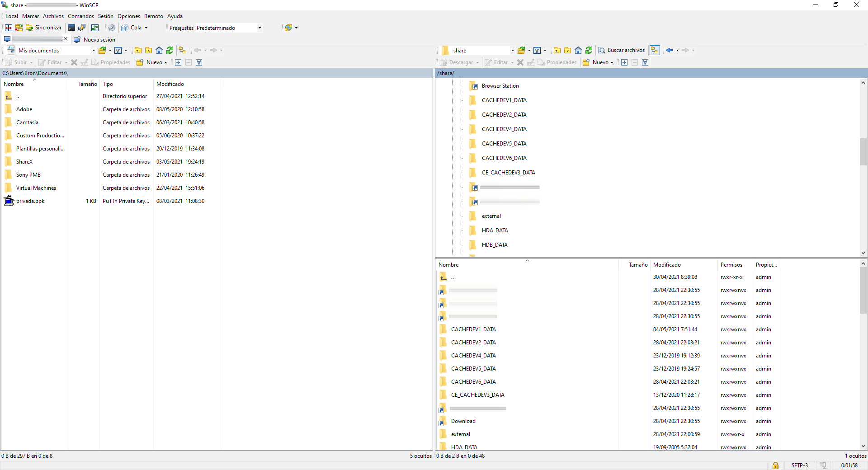Viewport: 868px width, 470px height.
Task: Click local panel open directory icon
Action: pyautogui.click(x=103, y=50)
